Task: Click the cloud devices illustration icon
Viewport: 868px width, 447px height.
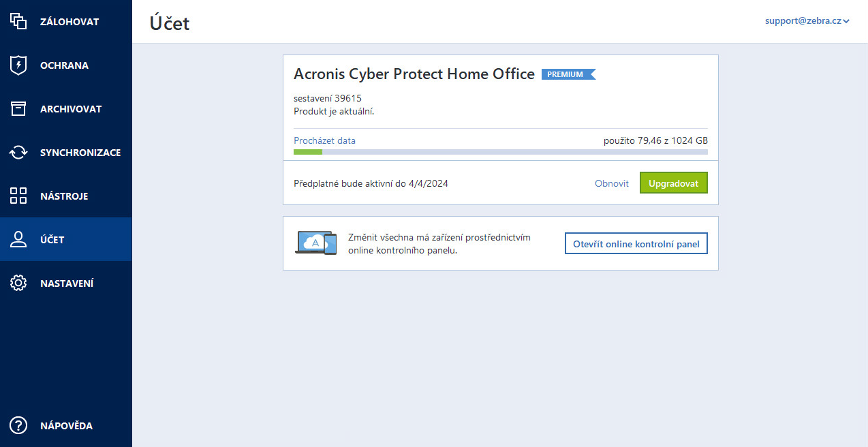Action: click(x=316, y=243)
